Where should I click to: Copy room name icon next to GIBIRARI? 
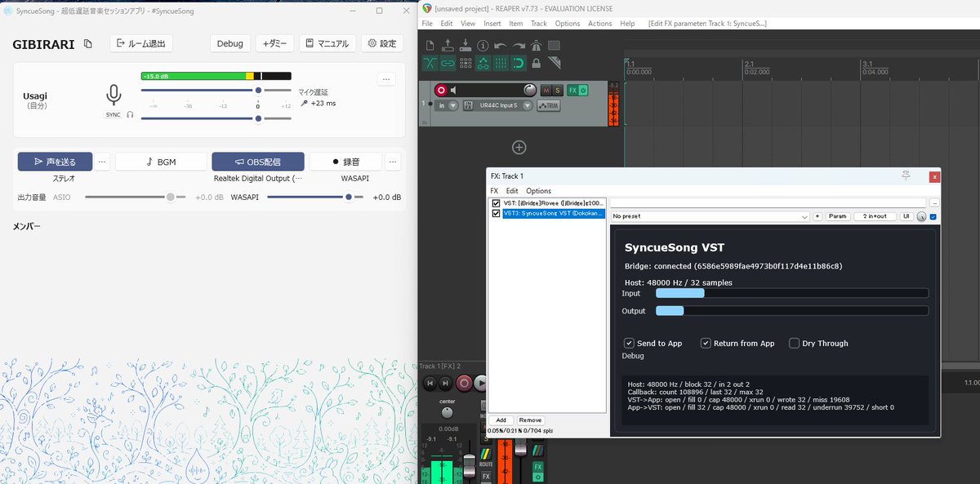point(88,44)
